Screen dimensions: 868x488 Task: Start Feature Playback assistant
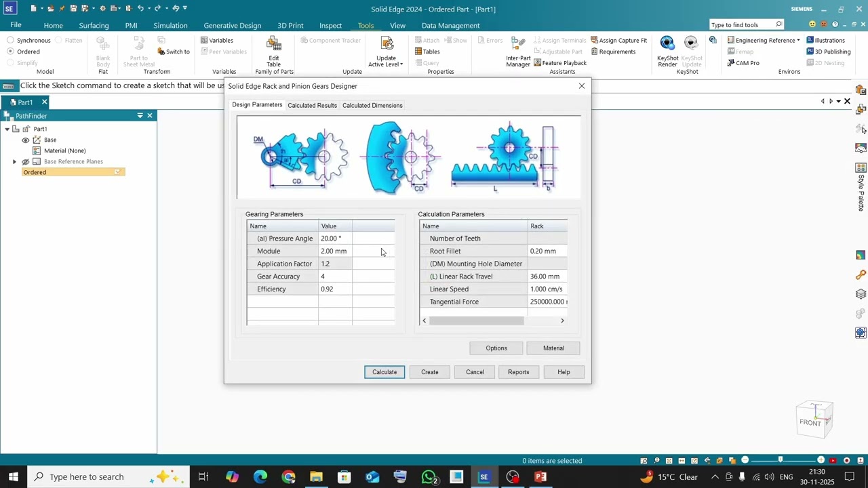560,63
